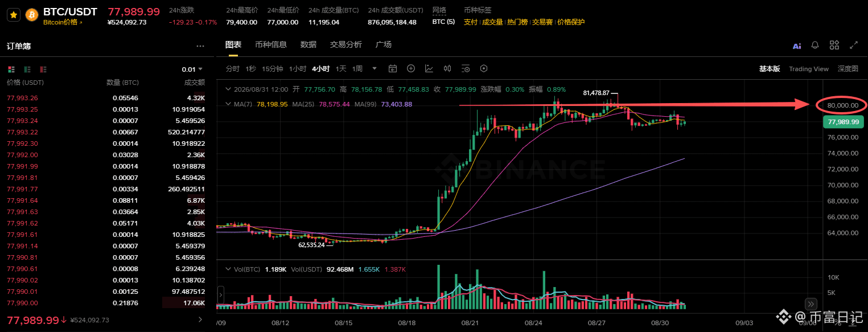Show only buy orders in order book
This screenshot has height=332, width=868.
(x=27, y=69)
